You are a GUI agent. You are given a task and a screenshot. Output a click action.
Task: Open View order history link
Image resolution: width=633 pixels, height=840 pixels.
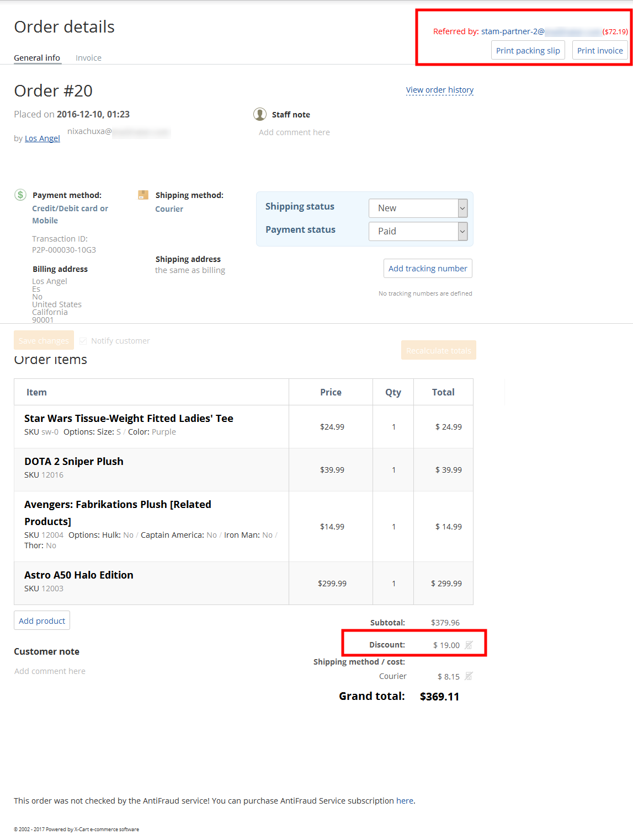click(439, 90)
